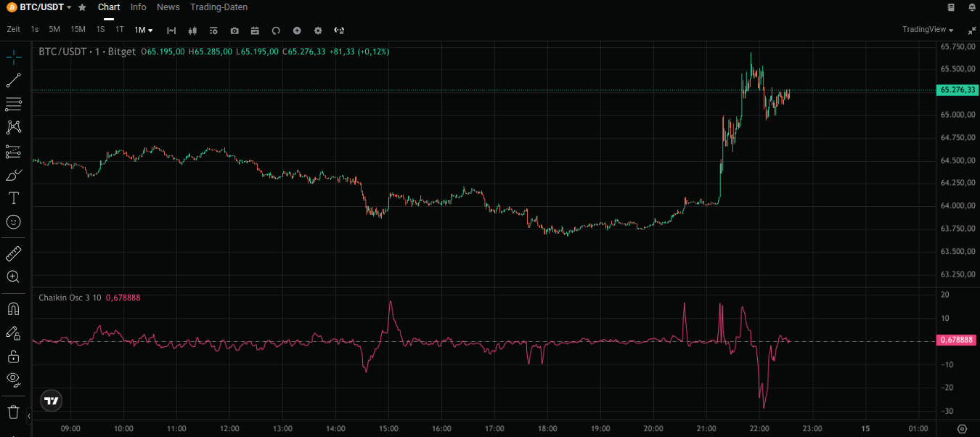Click the BTC/USDT · 1 · Bitget legend title

[x=87, y=52]
